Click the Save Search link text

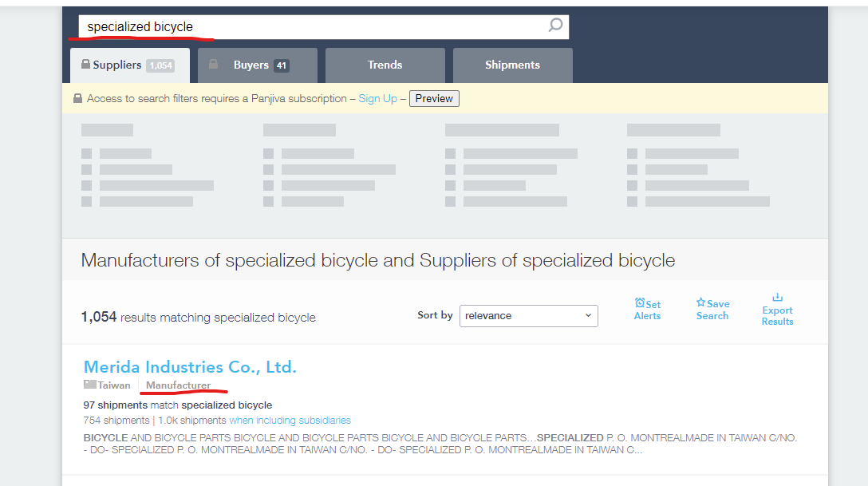pos(712,310)
